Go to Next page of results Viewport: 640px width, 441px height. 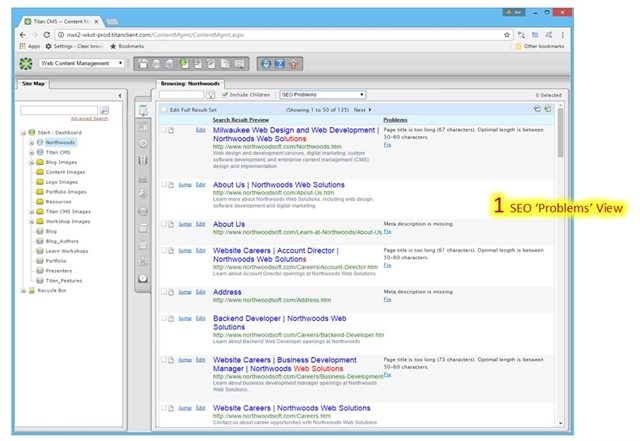(x=362, y=110)
